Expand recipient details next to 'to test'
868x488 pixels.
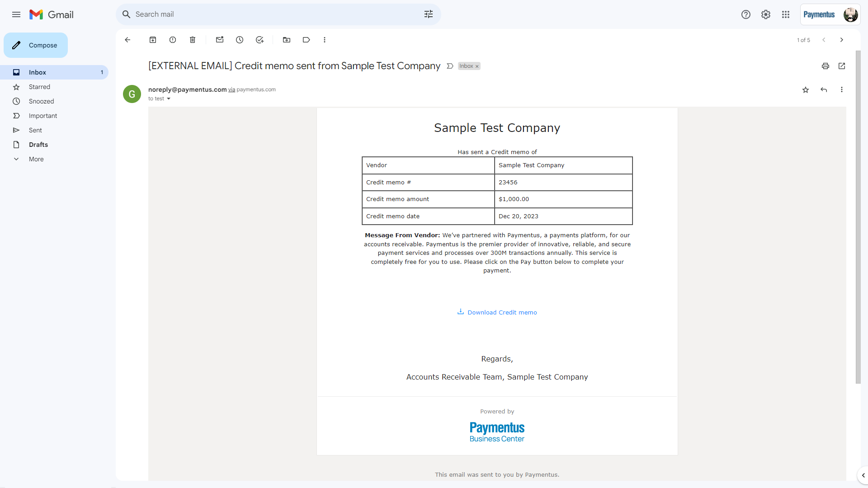click(169, 99)
